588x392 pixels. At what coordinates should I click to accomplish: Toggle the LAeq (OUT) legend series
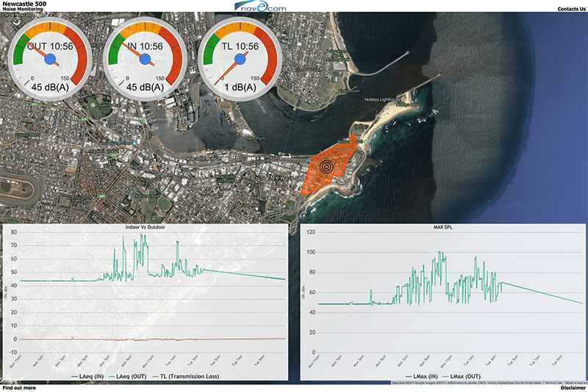point(132,377)
